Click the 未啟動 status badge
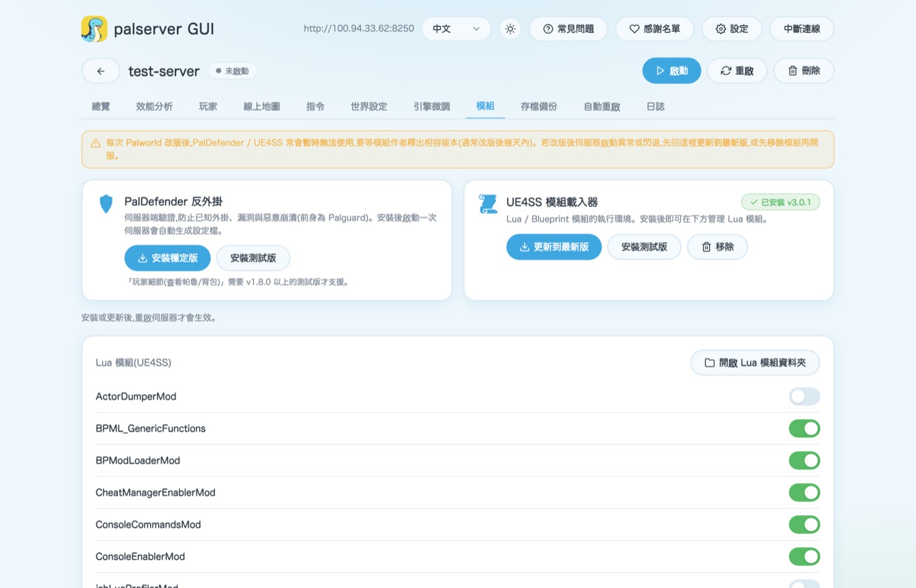Viewport: 916px width, 588px height. click(x=232, y=71)
